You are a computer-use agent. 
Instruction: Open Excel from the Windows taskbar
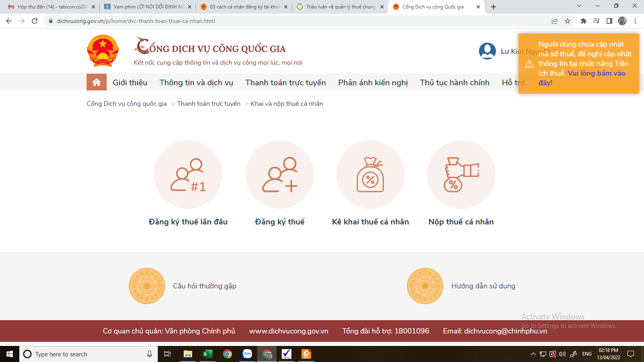click(207, 354)
